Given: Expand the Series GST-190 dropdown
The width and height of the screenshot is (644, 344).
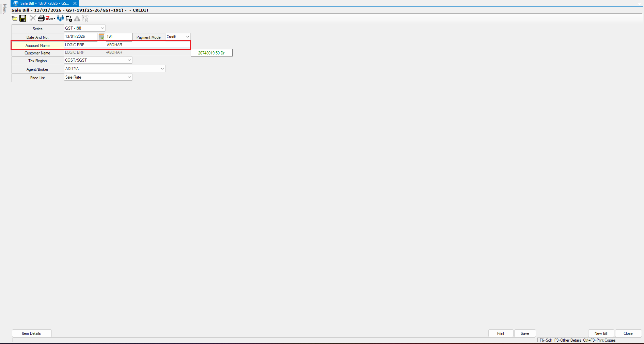Looking at the screenshot, I should pos(102,28).
